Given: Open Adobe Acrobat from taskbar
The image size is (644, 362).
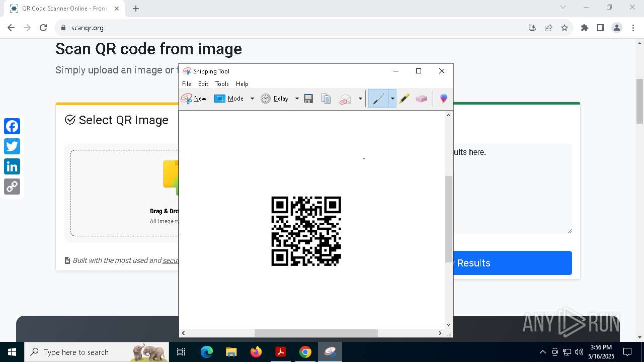Looking at the screenshot, I should coord(280,352).
